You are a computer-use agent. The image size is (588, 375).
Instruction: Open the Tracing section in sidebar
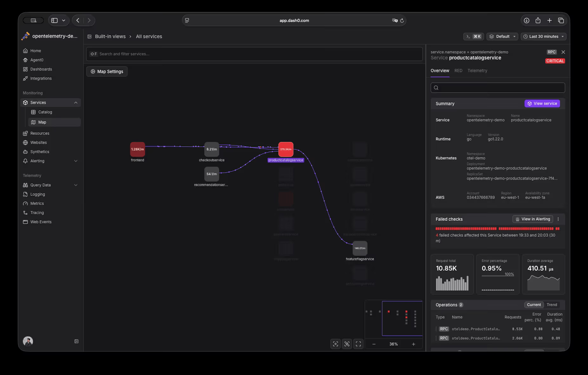(25, 213)
